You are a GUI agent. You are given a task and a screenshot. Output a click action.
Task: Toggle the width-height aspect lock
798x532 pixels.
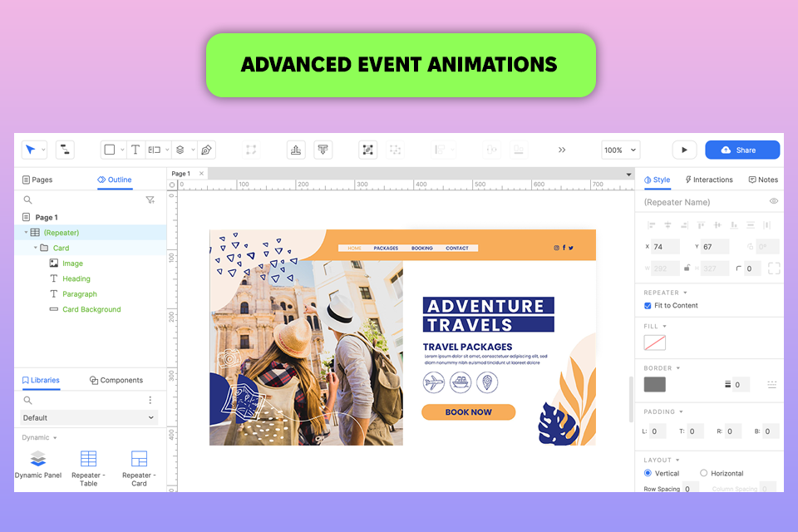tap(687, 268)
